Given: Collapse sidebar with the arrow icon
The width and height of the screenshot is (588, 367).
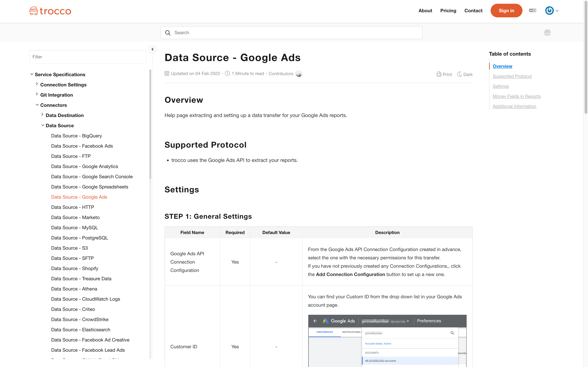Looking at the screenshot, I should pos(152,49).
